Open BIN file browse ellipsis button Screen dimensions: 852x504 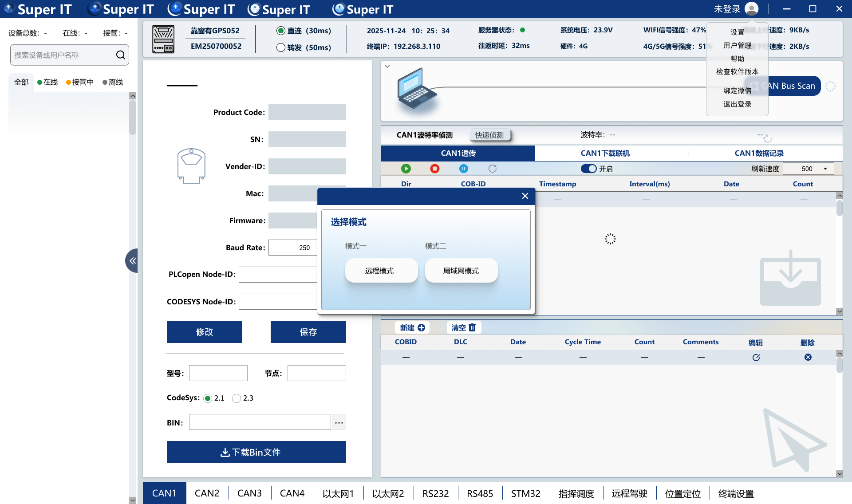(339, 422)
